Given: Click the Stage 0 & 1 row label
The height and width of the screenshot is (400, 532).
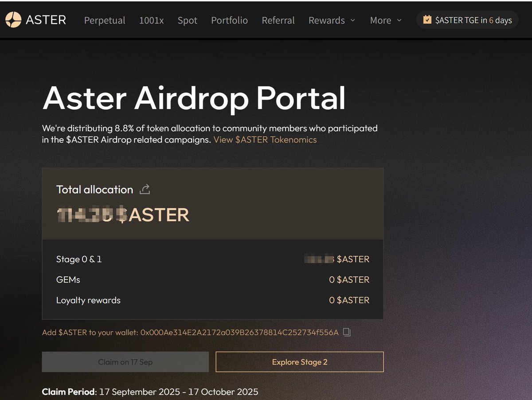Looking at the screenshot, I should [x=79, y=259].
